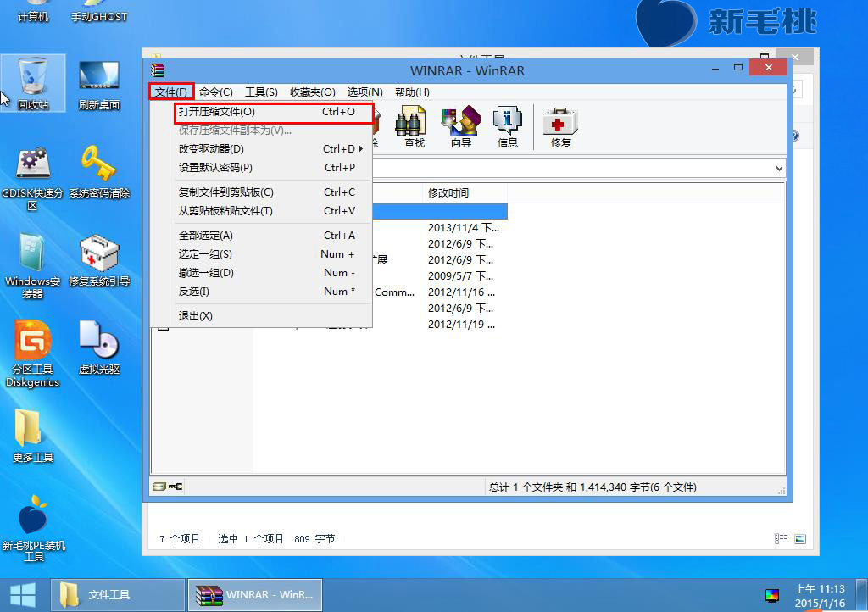Select the 分区工具 Diskgenius desktop icon
The width and height of the screenshot is (868, 612).
pyautogui.click(x=33, y=354)
